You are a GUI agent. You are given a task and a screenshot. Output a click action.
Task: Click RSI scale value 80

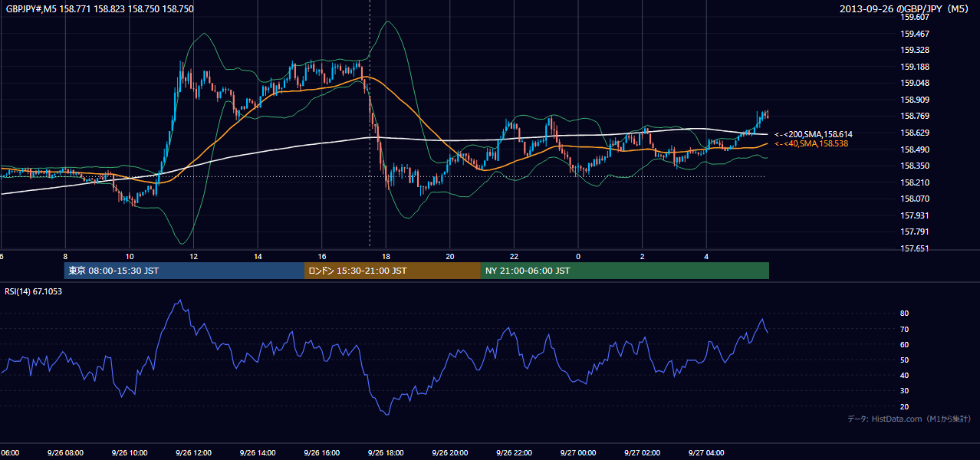point(905,314)
